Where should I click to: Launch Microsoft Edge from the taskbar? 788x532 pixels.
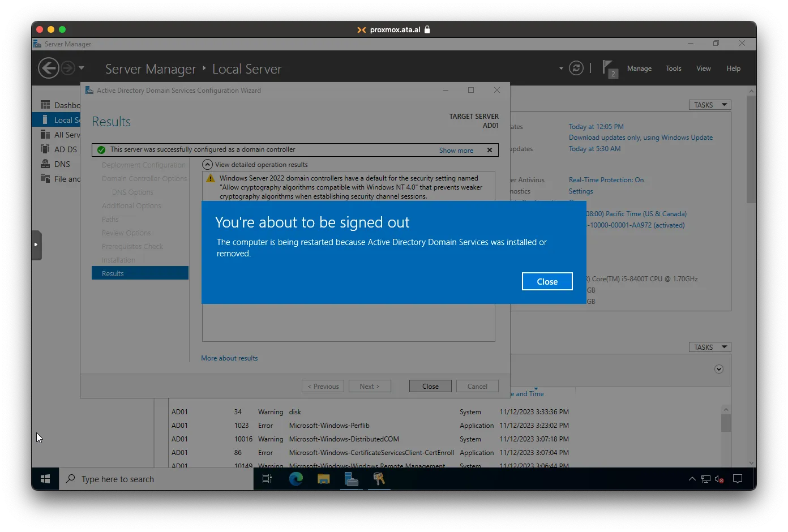(295, 479)
